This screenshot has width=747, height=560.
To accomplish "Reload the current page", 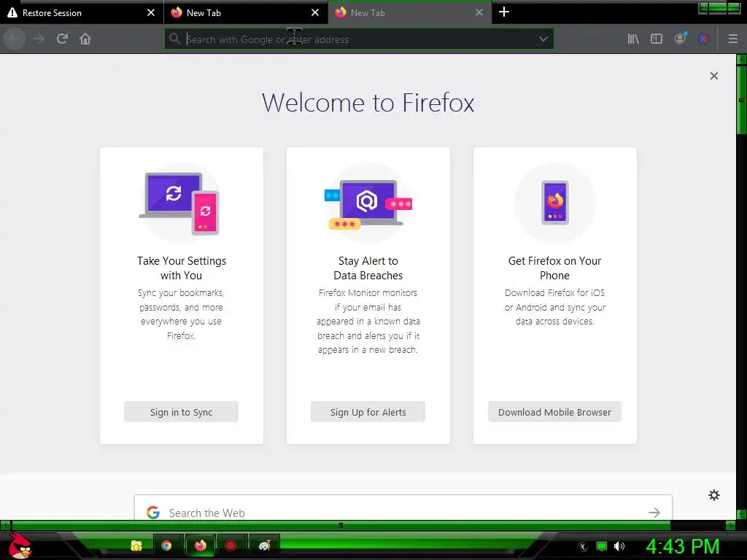I will point(62,39).
